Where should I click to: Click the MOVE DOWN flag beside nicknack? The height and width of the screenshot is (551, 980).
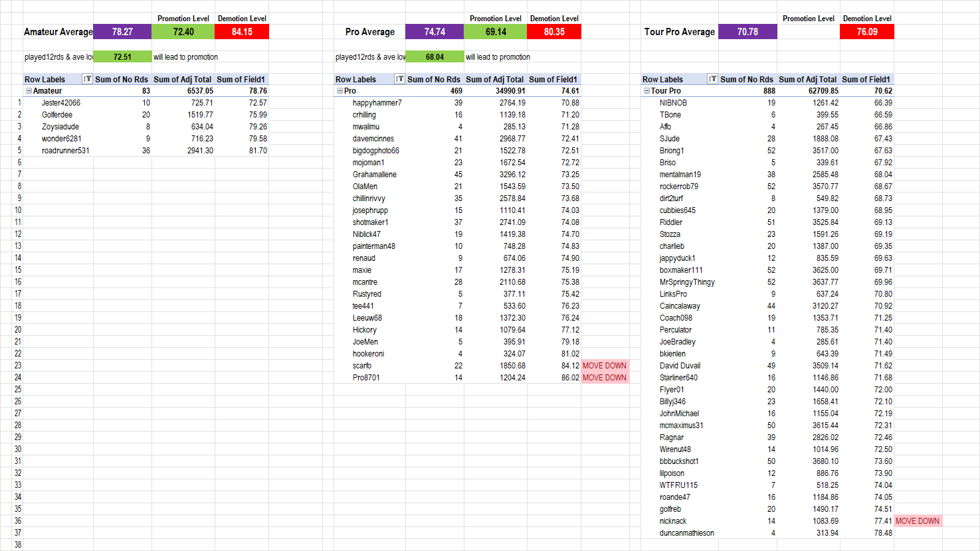click(x=918, y=521)
